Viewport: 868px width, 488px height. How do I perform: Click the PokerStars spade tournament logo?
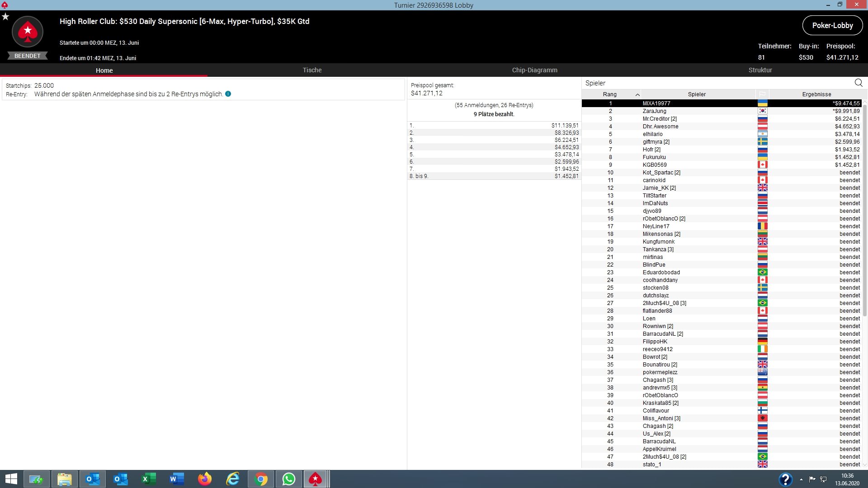click(x=28, y=32)
